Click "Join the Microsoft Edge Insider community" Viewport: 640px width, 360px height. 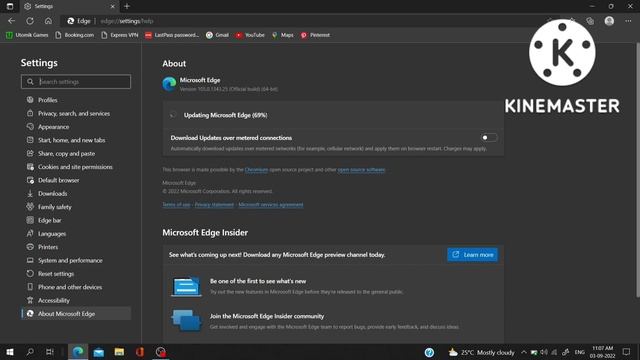coord(267,316)
